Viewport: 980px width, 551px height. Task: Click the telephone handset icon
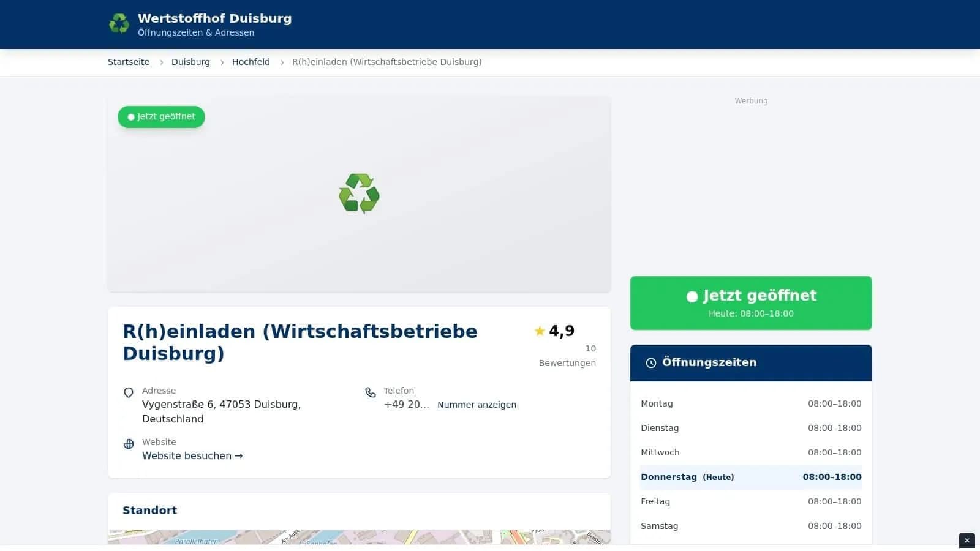coord(371,392)
